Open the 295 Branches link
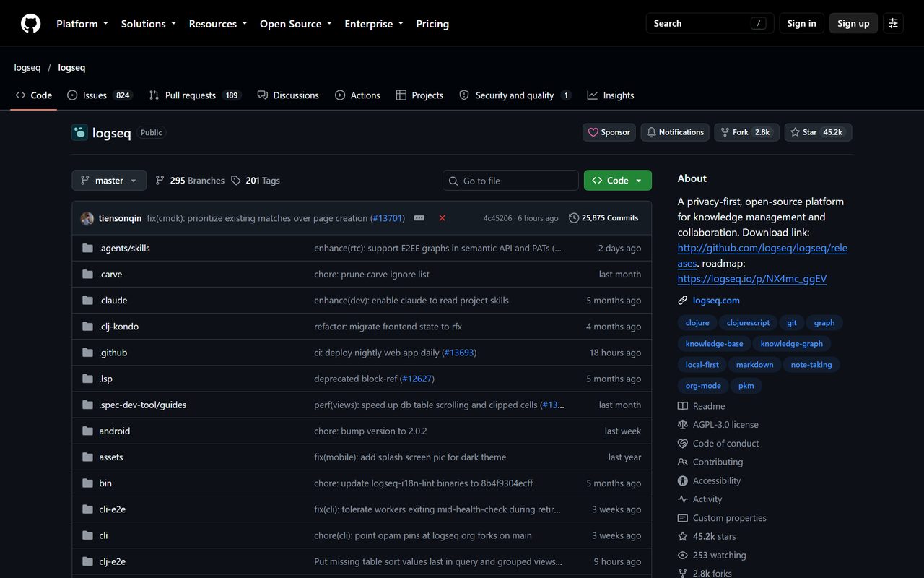Image resolution: width=924 pixels, height=578 pixels. pos(190,181)
